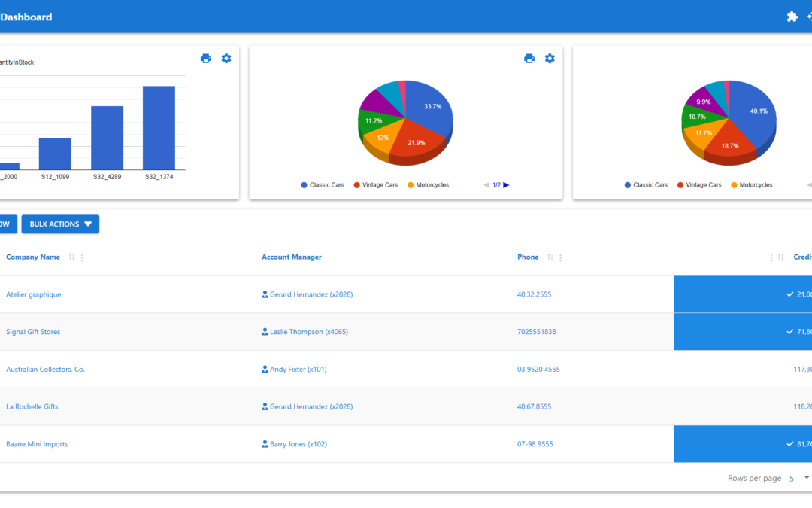This screenshot has width=812, height=508.
Task: Open Gerard Hernandez link in Atelier row
Action: point(311,294)
